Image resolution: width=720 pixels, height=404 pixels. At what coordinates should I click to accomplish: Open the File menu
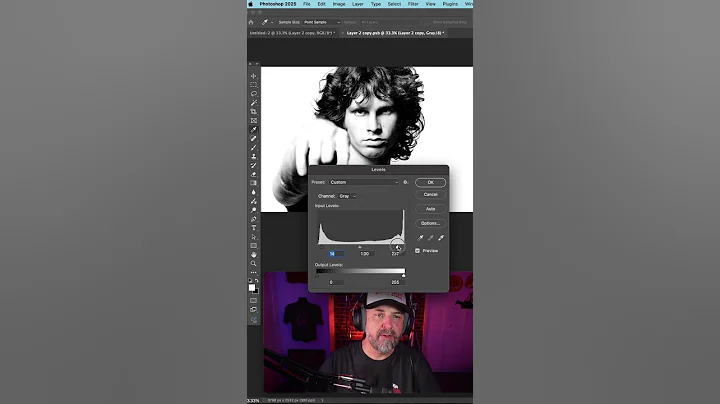(306, 4)
